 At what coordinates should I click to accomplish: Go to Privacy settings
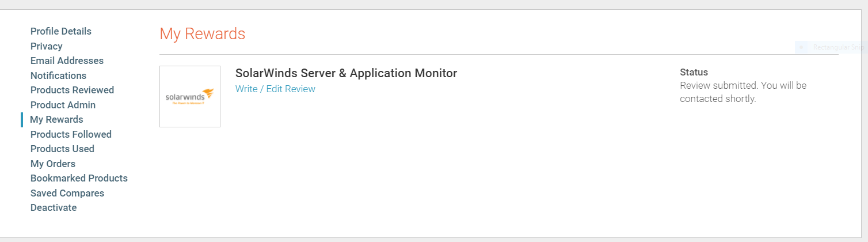(47, 46)
